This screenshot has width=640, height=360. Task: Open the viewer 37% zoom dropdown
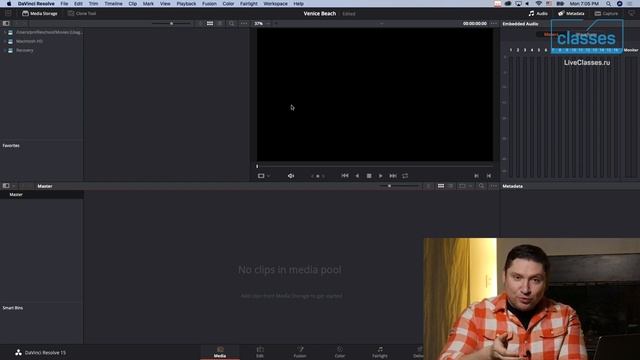point(262,24)
